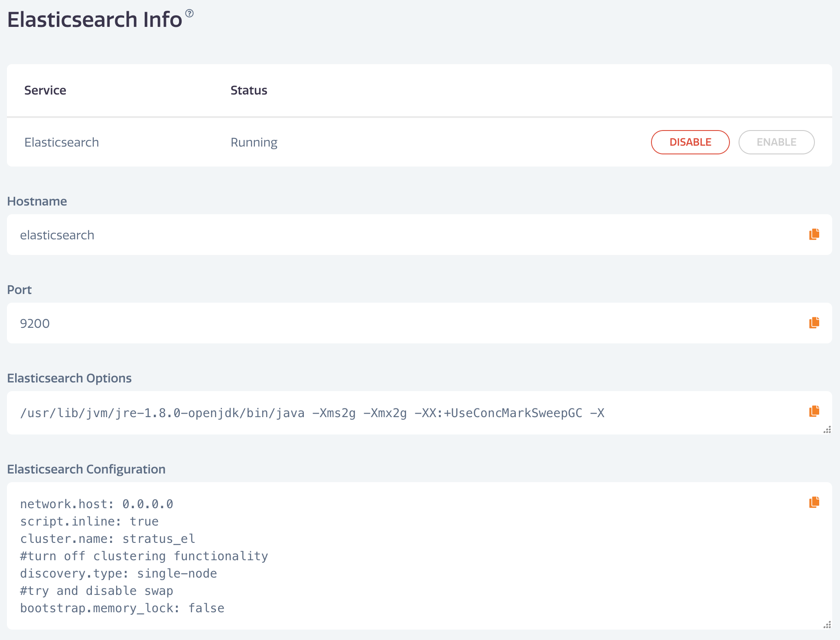Viewport: 840px width, 640px height.
Task: Click the Status column header
Action: 249,90
